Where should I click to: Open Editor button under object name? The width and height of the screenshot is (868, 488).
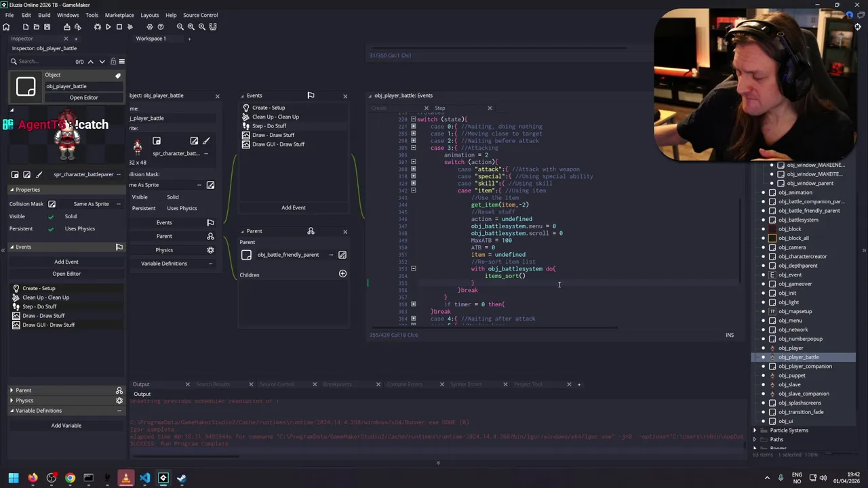[x=83, y=98]
